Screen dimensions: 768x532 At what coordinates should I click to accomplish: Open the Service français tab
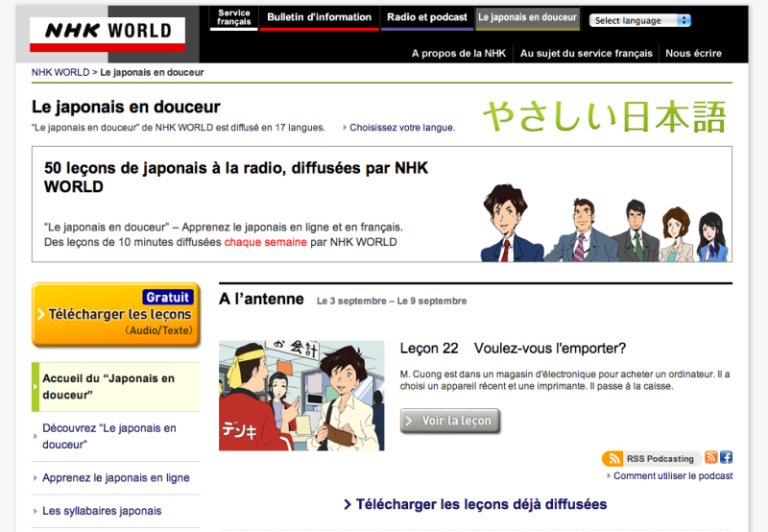tap(233, 18)
